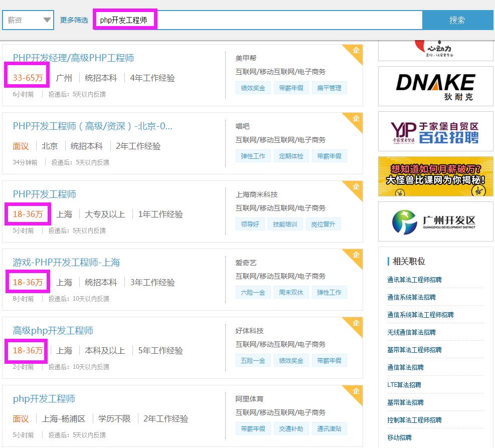This screenshot has height=448, width=495.
Task: Select the 绩效奖金 tag for 美甲帮
Action: 253,88
